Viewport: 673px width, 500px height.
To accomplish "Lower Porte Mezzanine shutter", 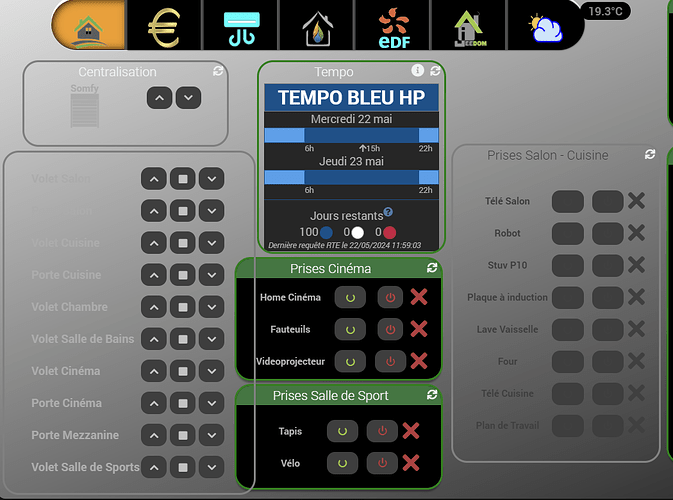I will 212,435.
